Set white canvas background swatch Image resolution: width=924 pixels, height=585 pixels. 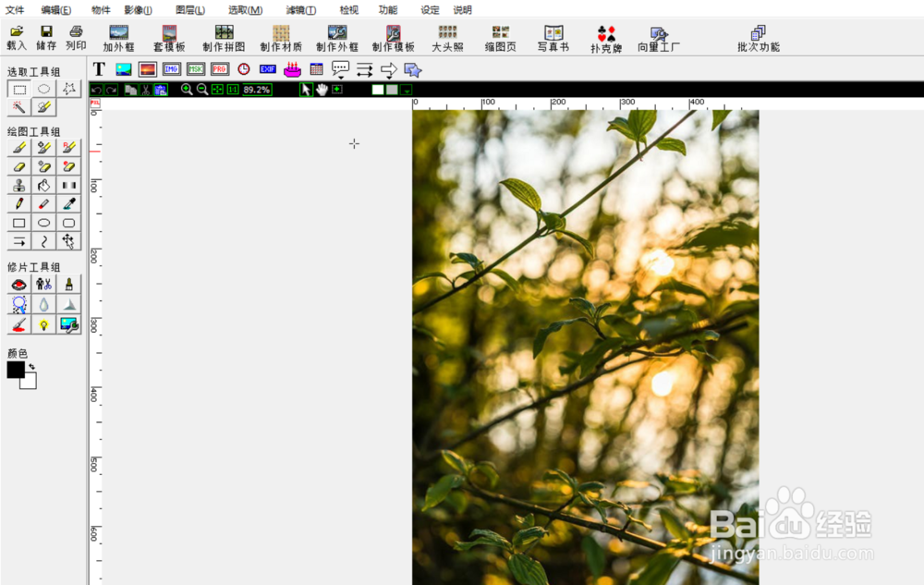(378, 90)
